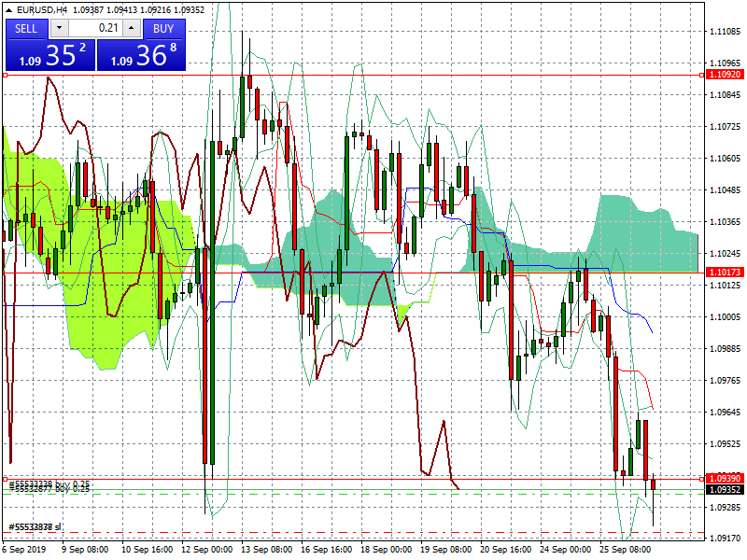Click order label #55533338 buy 0.25
Viewport: 747px width, 560px height.
[49, 483]
